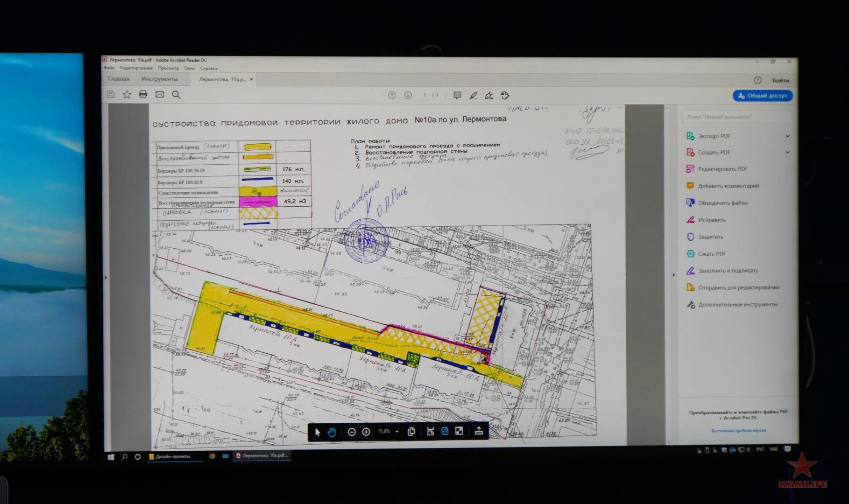Click the Бесплатная пробная версия link
849x504 pixels.
(739, 431)
